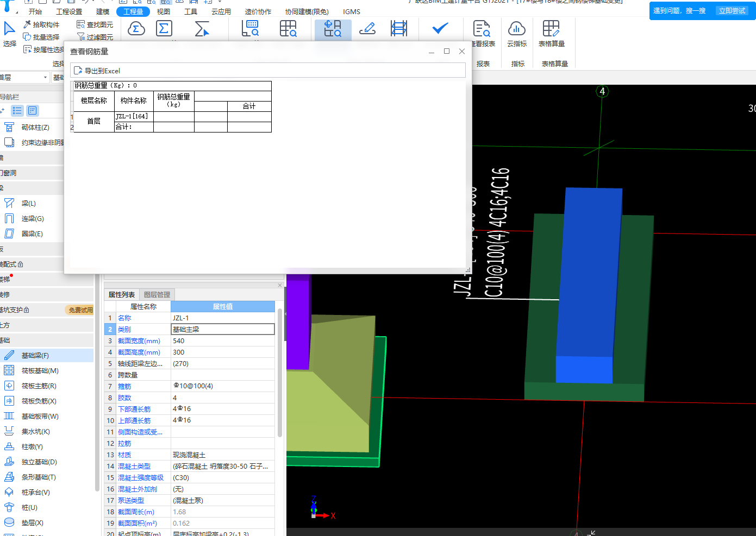Click the 箍筋 property link
Screen dimensions: 756x536
124,386
